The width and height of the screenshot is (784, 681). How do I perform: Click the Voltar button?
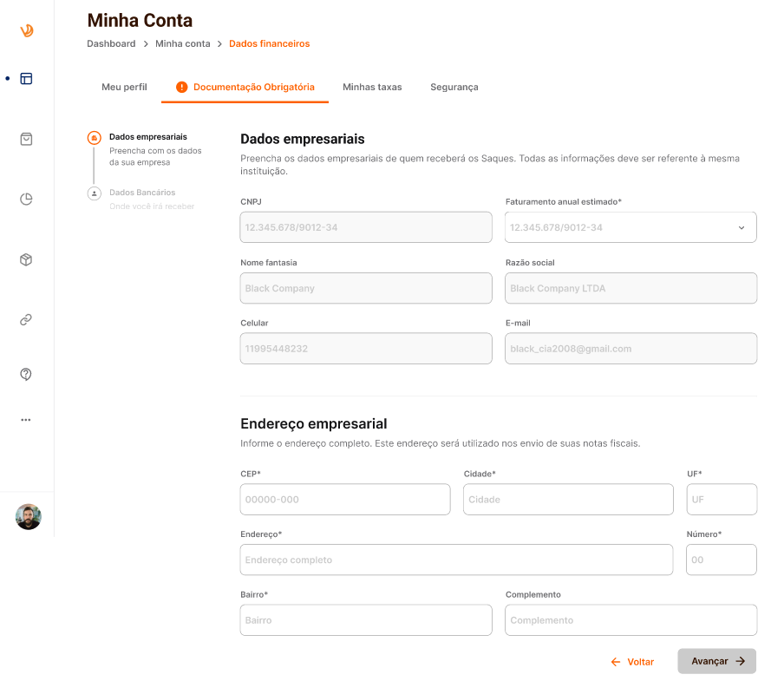(x=632, y=662)
